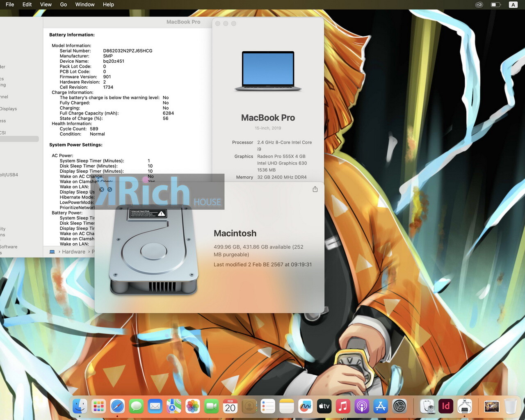525x420 pixels.
Task: Open the input source A menu
Action: click(x=513, y=5)
